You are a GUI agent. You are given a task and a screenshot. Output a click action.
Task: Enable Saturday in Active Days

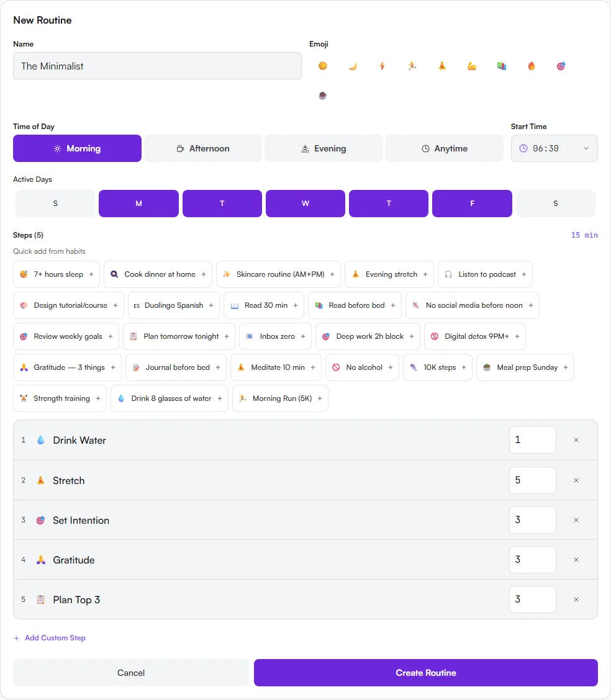point(556,204)
